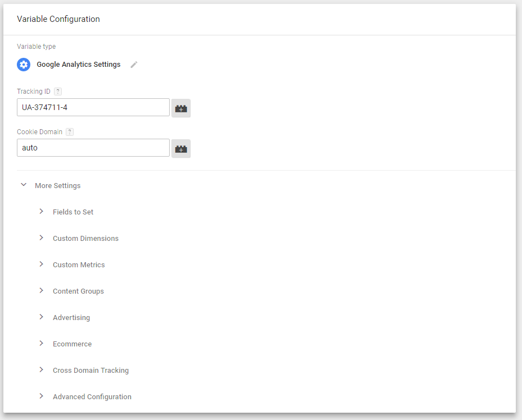Viewport: 522px width, 420px height.
Task: Click the Variable Configuration heading
Action: [x=58, y=19]
